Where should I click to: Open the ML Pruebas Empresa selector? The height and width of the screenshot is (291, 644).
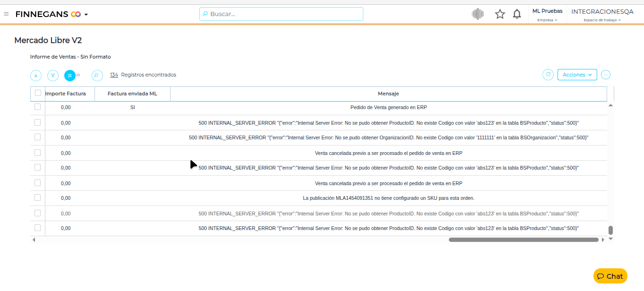547,15
